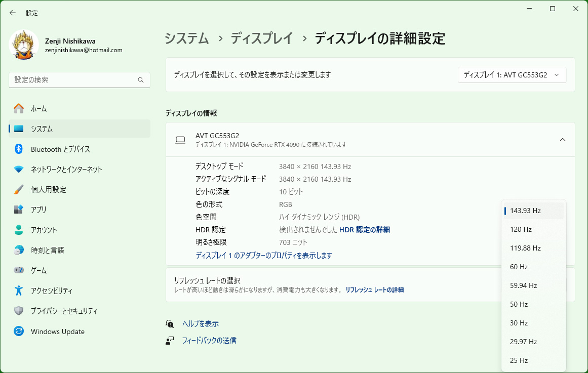The image size is (588, 373).
Task: Open the Windows Update icon
Action: [x=19, y=331]
